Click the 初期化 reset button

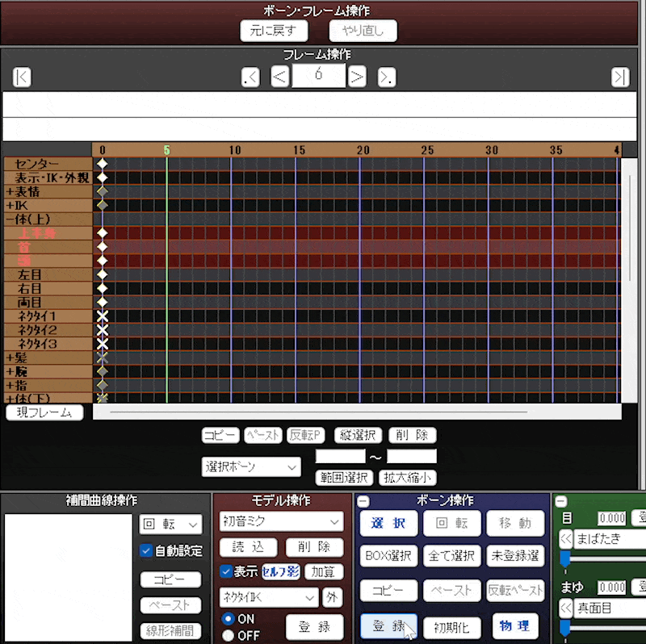pyautogui.click(x=451, y=628)
